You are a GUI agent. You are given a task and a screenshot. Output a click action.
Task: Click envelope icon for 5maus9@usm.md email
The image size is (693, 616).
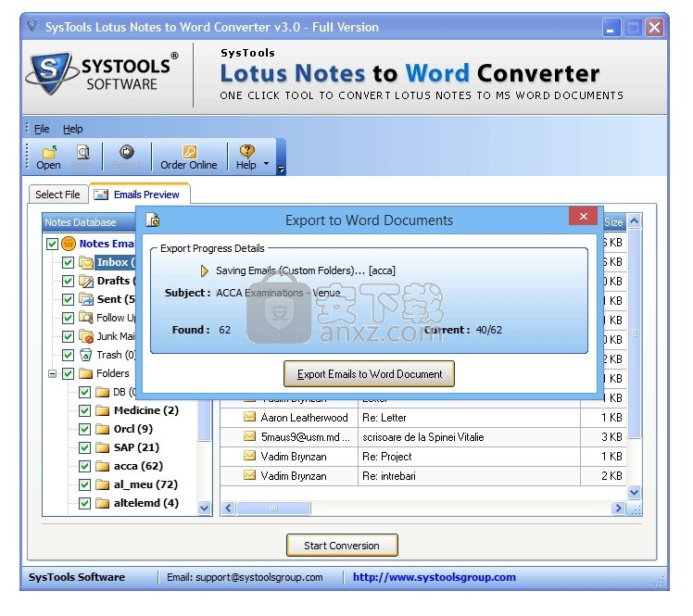tap(250, 436)
